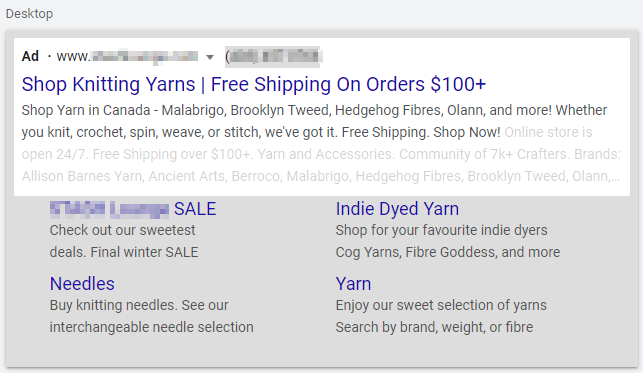This screenshot has width=643, height=373.
Task: Click 'Search by brand, weight, or fibre'
Action: (x=435, y=327)
